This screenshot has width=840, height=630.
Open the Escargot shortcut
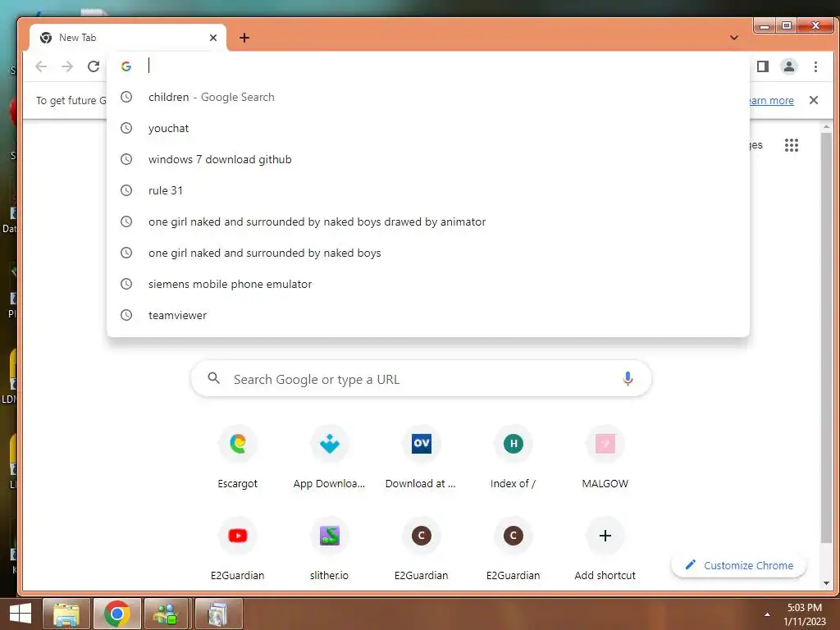point(237,459)
